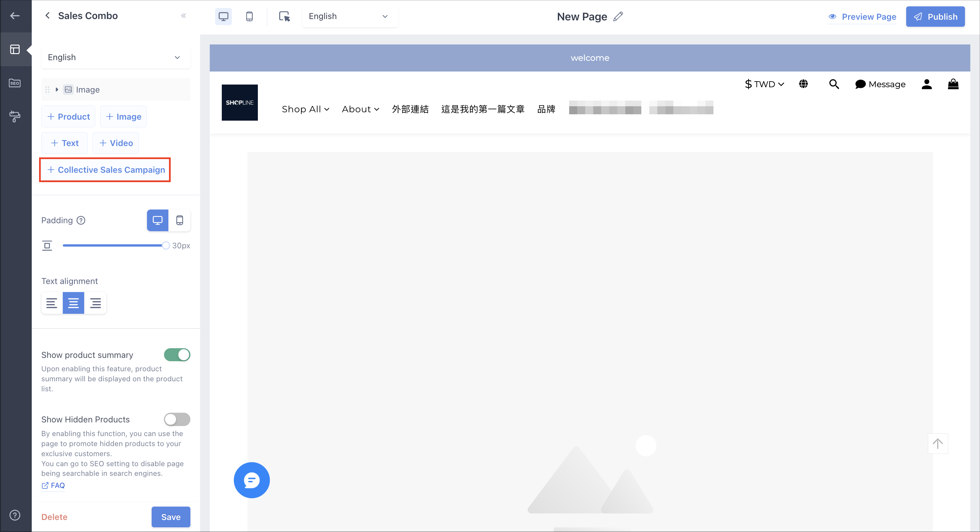
Task: Click the padding spacing icon
Action: (47, 246)
